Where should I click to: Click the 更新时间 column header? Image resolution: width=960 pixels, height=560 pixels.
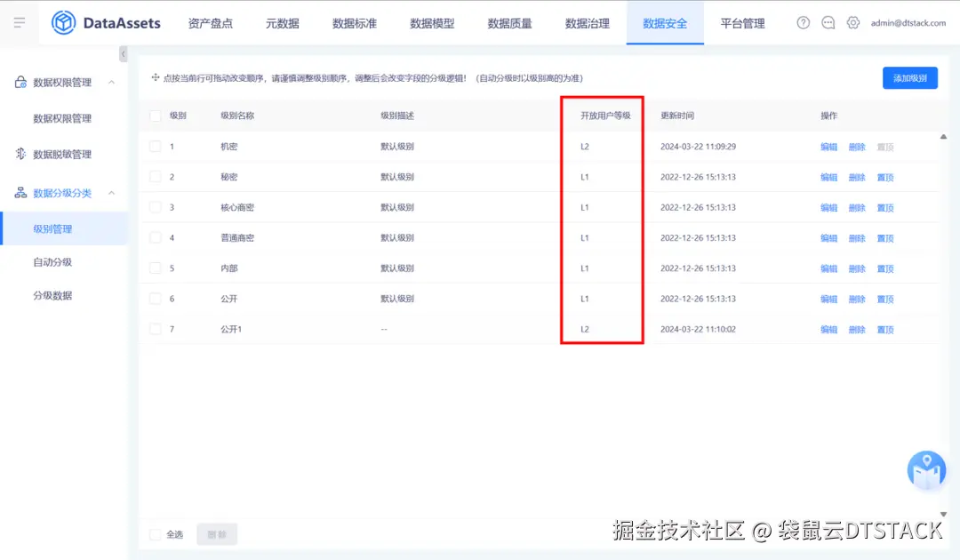point(677,116)
